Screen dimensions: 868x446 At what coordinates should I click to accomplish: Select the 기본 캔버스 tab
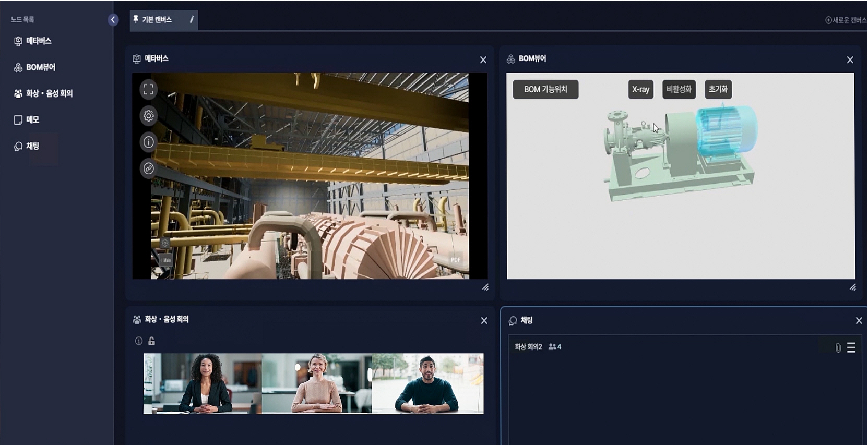pyautogui.click(x=157, y=20)
